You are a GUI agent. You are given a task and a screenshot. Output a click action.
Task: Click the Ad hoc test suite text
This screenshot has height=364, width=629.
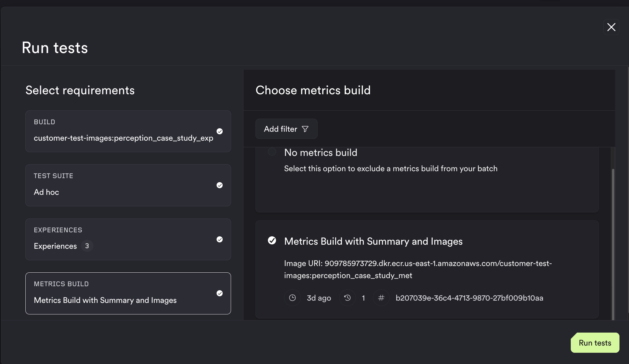pyautogui.click(x=46, y=192)
